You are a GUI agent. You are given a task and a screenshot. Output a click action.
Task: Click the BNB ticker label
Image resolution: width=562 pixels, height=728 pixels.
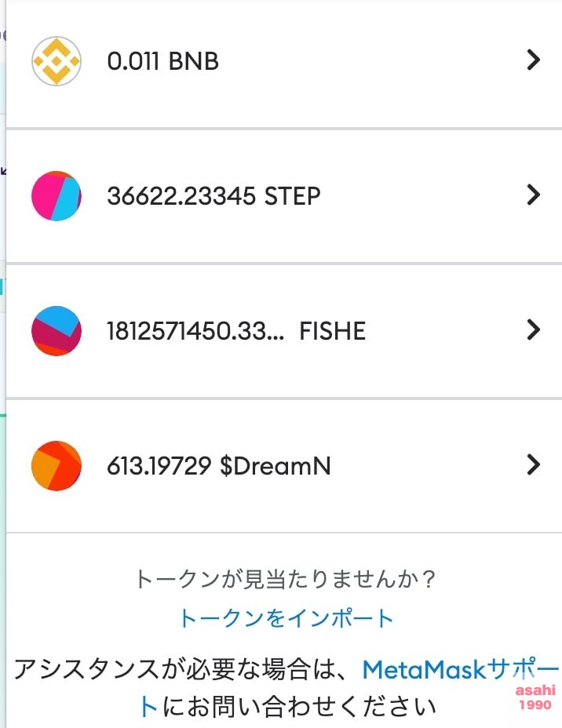click(194, 61)
